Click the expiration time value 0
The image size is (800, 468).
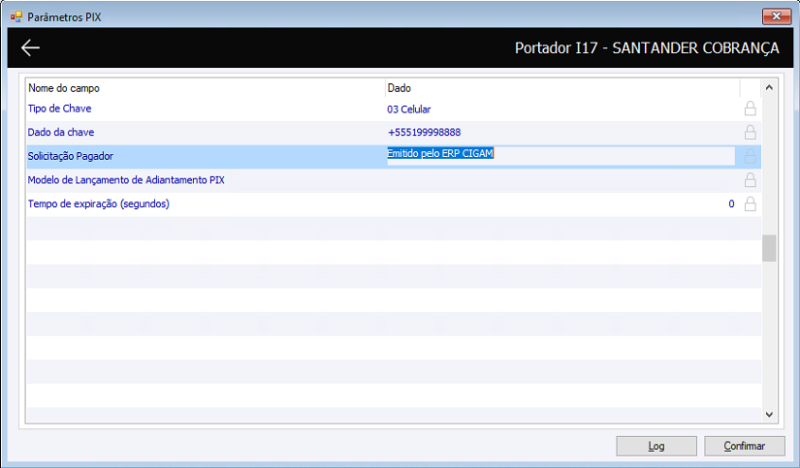[731, 204]
